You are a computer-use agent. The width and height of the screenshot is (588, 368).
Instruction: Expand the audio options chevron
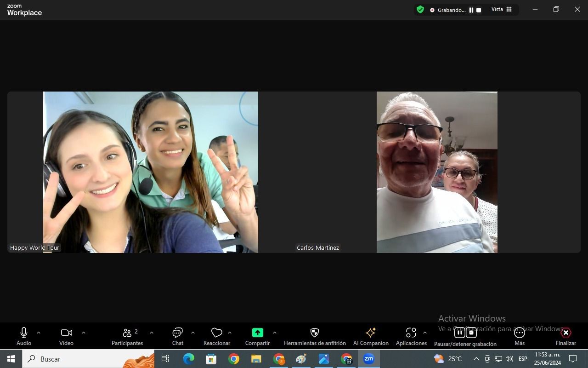tap(39, 333)
